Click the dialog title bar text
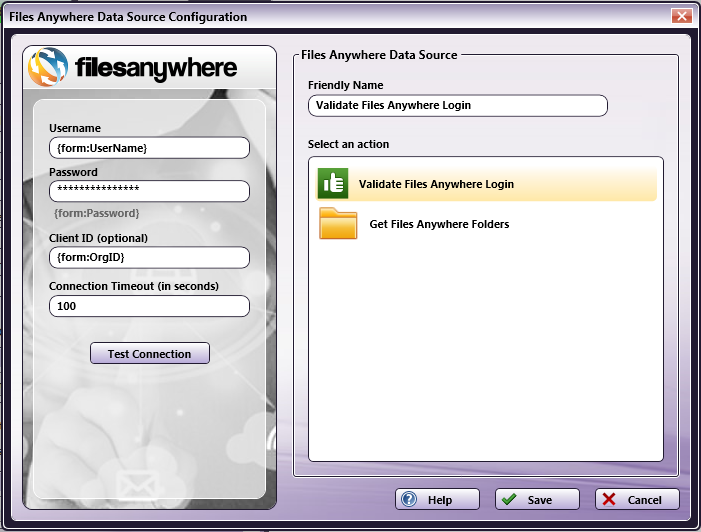 coord(128,17)
